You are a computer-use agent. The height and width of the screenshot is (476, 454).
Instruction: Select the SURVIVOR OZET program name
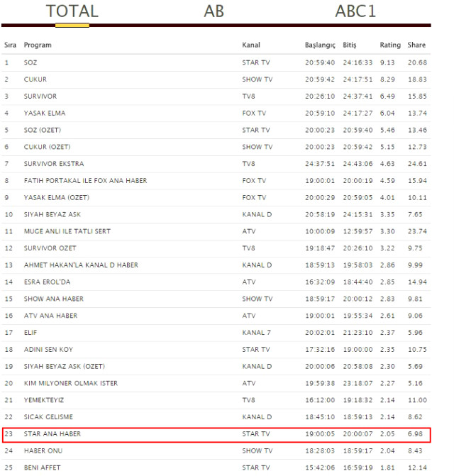coord(50,248)
